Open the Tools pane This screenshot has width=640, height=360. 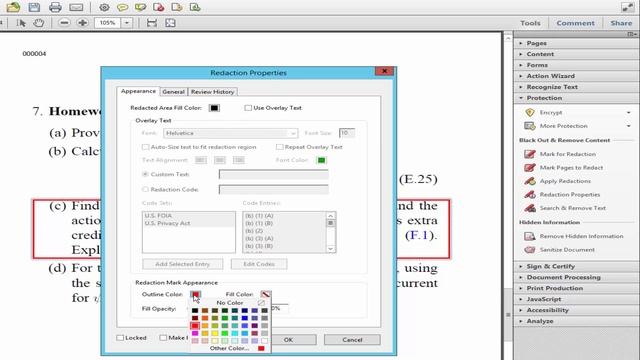[x=530, y=23]
